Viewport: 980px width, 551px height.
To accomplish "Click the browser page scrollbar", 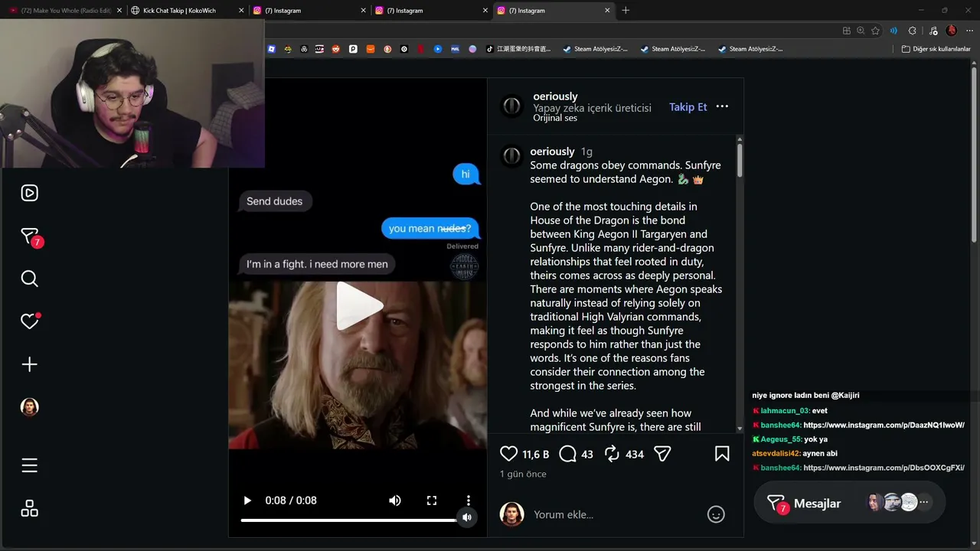I will 975,153.
